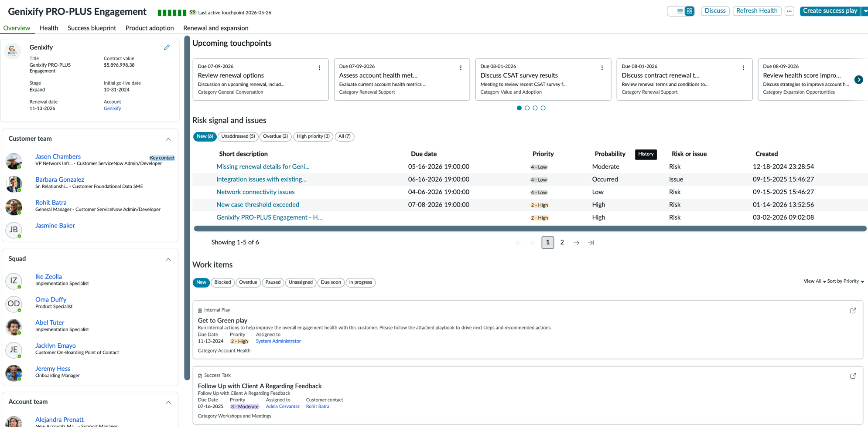Open Create success play dropdown arrow
The height and width of the screenshot is (427, 868).
[865, 11]
